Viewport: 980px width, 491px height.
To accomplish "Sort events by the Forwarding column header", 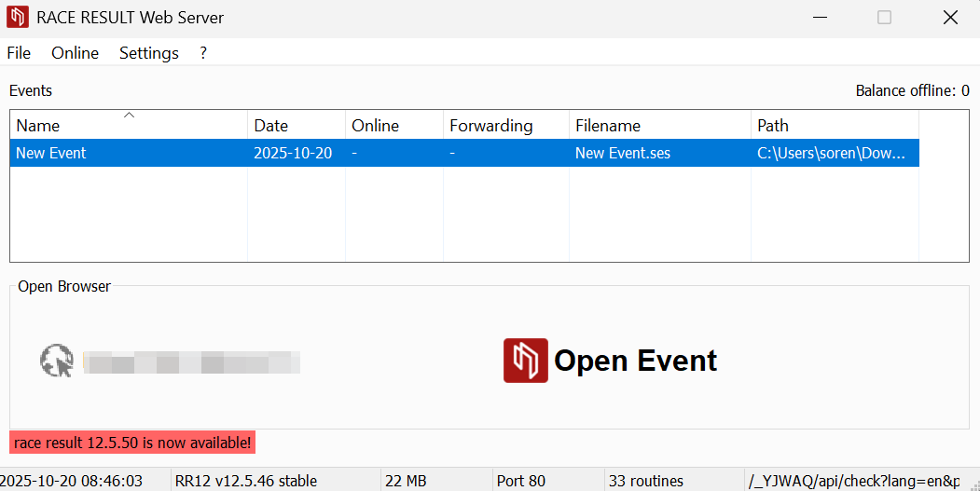I will click(506, 126).
